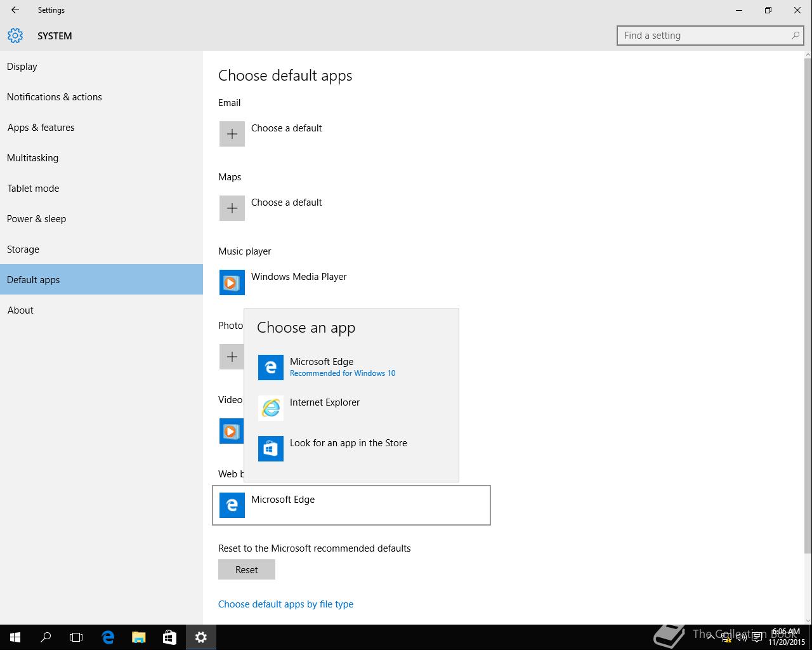The image size is (812, 650).
Task: Click Reset to the Microsoft recommended defaults text
Action: [x=314, y=548]
